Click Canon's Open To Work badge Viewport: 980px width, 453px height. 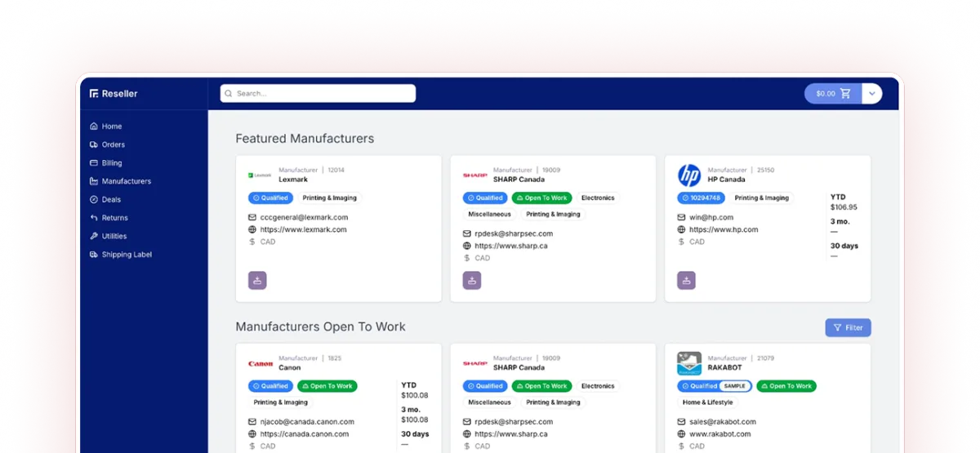(327, 386)
